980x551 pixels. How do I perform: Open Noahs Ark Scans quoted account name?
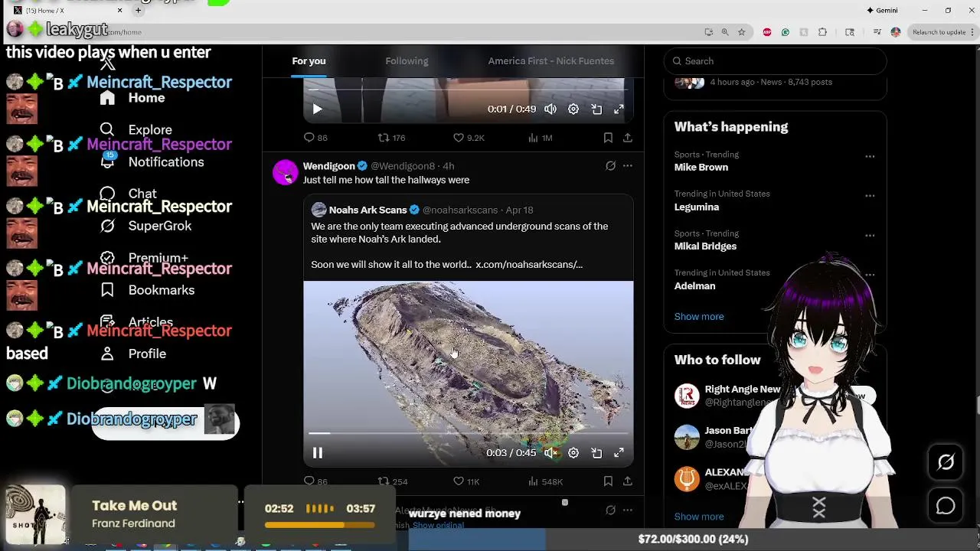point(367,210)
